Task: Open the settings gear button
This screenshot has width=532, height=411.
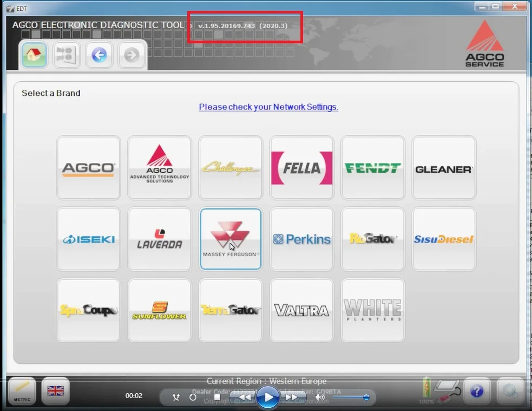Action: coord(510,392)
